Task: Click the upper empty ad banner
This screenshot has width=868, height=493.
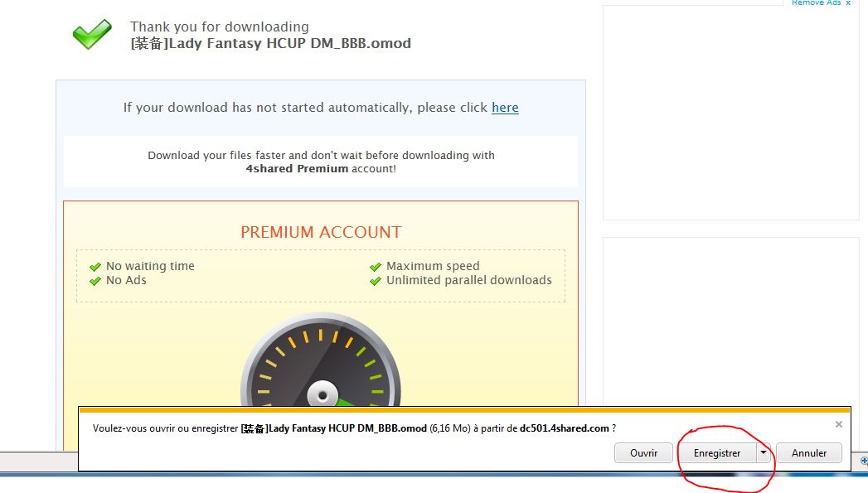Action: 730,112
